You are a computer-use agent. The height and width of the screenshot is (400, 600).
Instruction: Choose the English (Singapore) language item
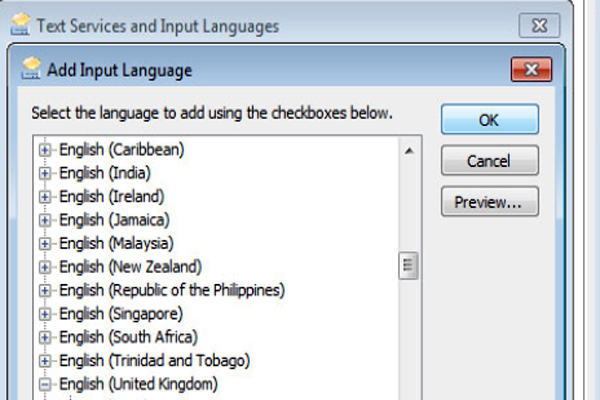point(119,314)
